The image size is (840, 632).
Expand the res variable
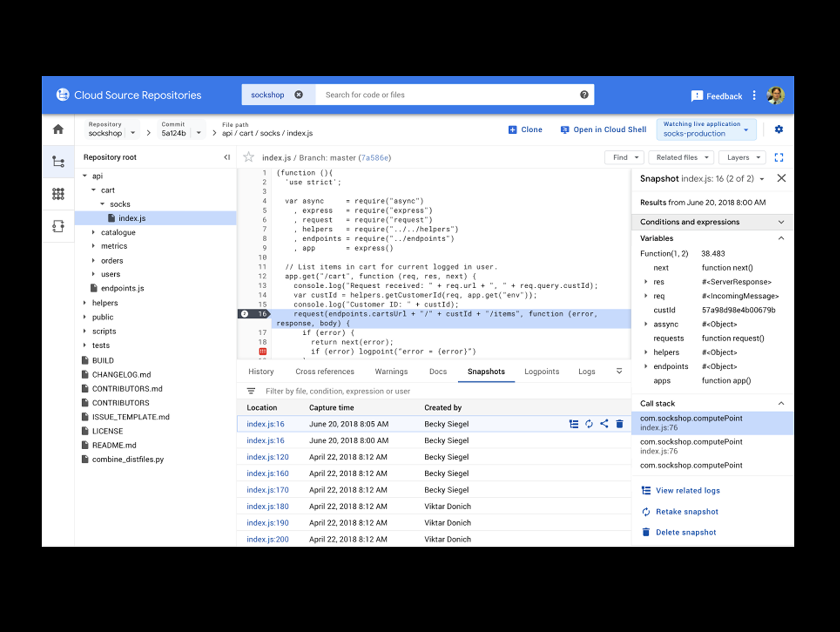(645, 281)
